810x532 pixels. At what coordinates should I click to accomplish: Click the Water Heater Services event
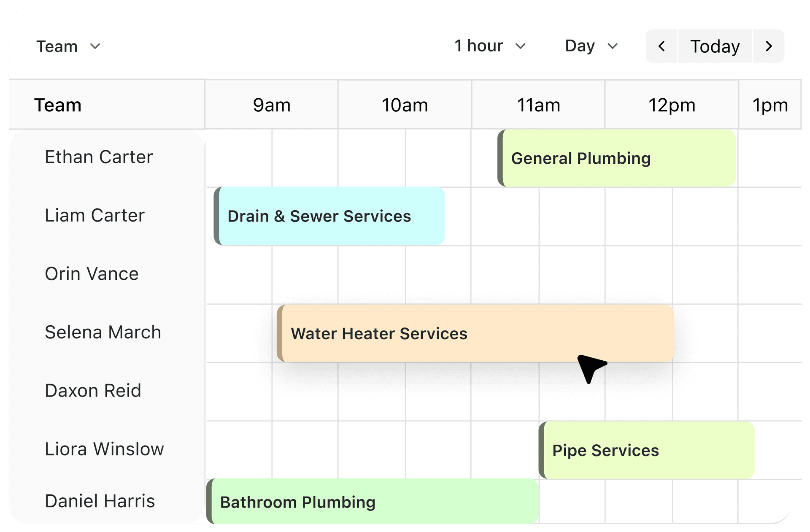click(475, 333)
